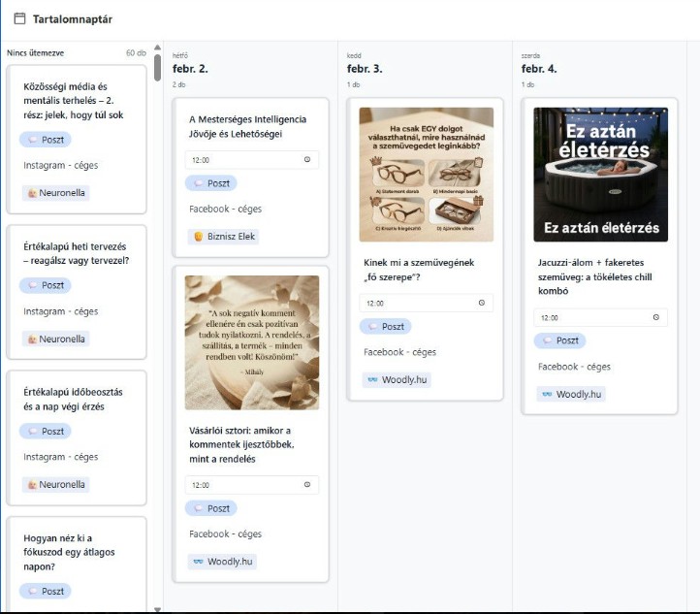Image resolution: width=700 pixels, height=614 pixels.
Task: Click Instagram - céges on the Értékalapú heti tervezés card
Action: (x=61, y=311)
